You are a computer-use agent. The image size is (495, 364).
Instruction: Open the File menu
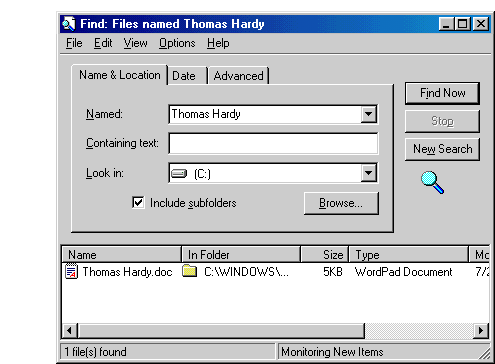(x=74, y=43)
